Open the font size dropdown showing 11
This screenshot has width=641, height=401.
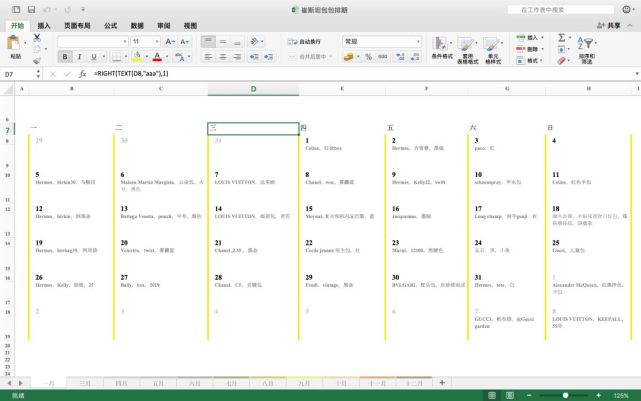pyautogui.click(x=157, y=42)
